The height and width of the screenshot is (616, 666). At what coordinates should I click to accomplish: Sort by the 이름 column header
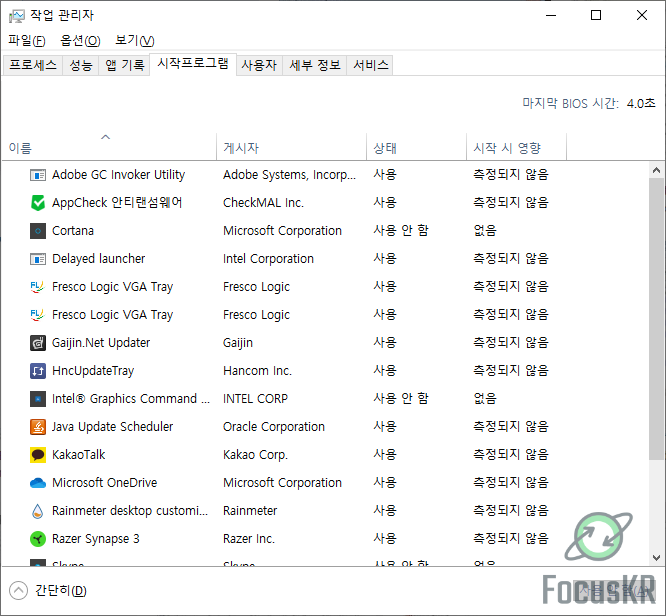point(109,147)
